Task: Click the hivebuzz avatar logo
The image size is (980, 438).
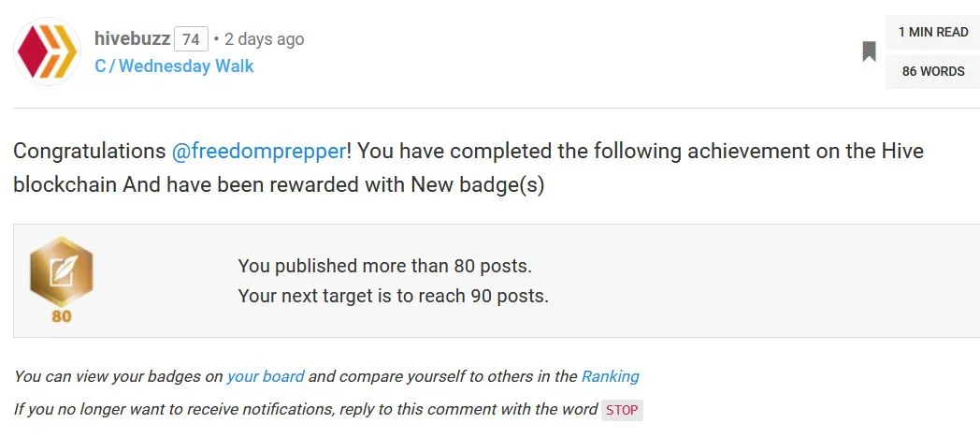Action: tap(48, 52)
